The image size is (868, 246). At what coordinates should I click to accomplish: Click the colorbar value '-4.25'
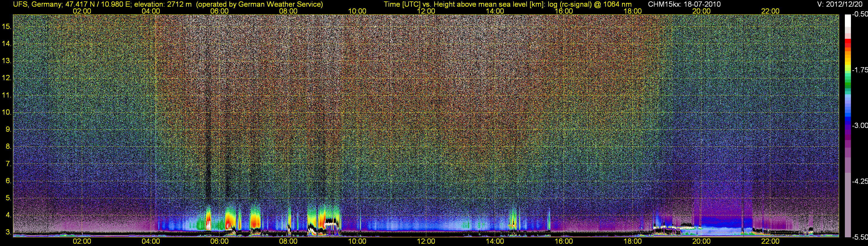coord(860,181)
